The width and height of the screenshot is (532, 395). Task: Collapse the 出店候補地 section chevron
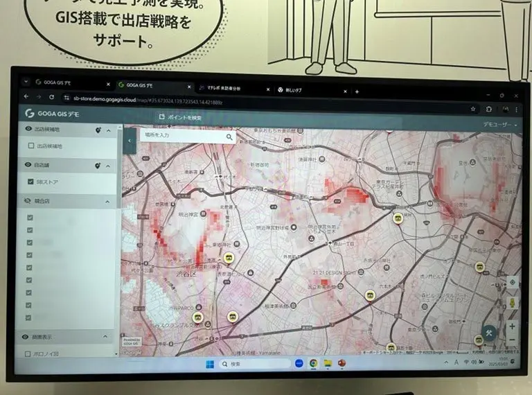[109, 130]
